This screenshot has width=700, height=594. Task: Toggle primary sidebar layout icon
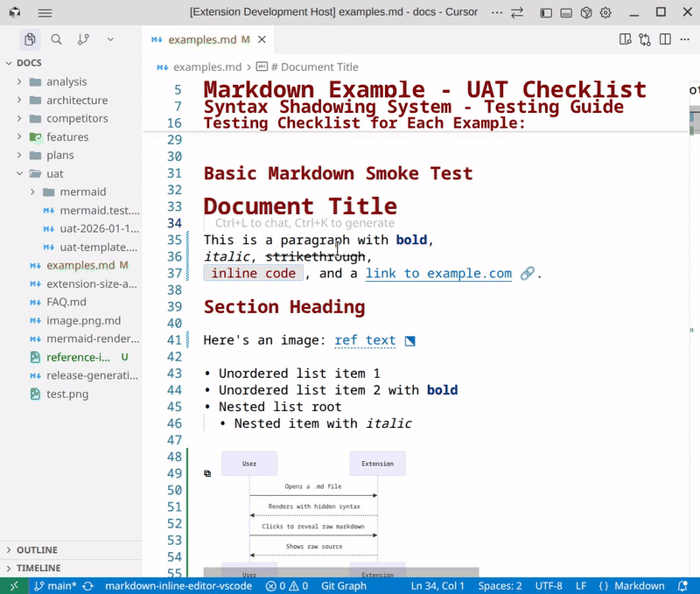[545, 13]
